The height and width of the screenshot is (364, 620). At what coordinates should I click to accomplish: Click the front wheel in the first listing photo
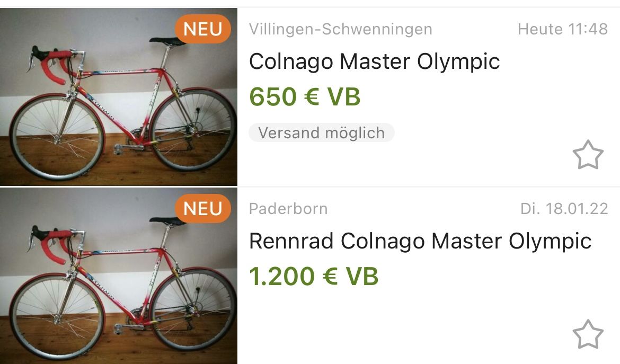pyautogui.click(x=57, y=137)
